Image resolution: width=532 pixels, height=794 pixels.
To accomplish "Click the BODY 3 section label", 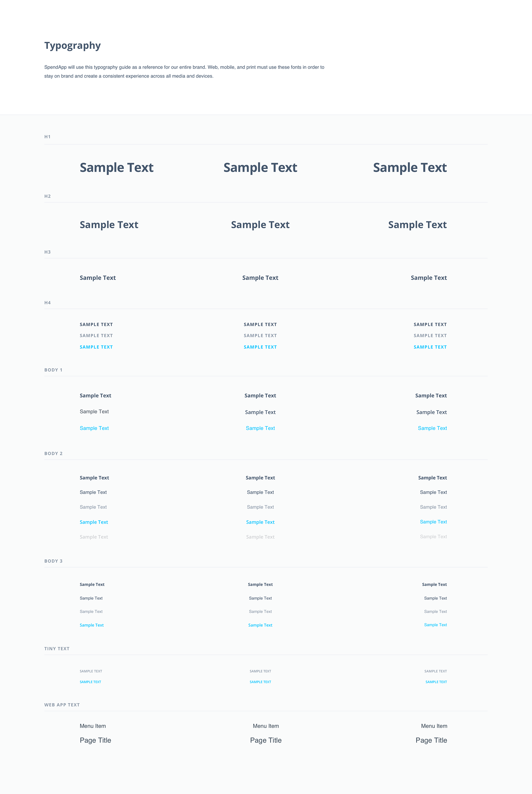I will point(53,561).
